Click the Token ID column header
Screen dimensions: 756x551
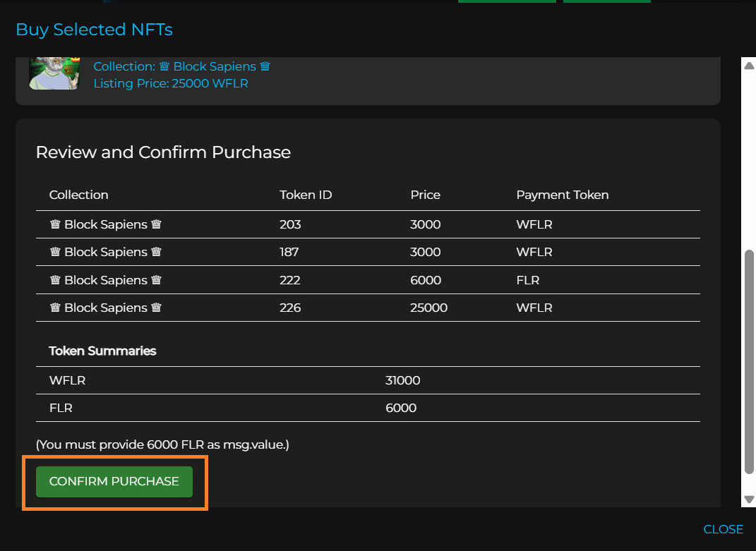pyautogui.click(x=306, y=195)
